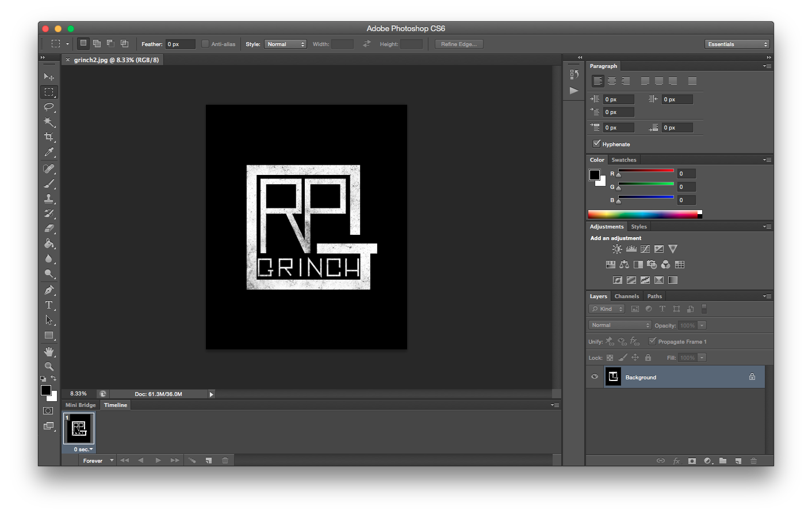Play the timeline animation
Image resolution: width=812 pixels, height=518 pixels.
158,460
